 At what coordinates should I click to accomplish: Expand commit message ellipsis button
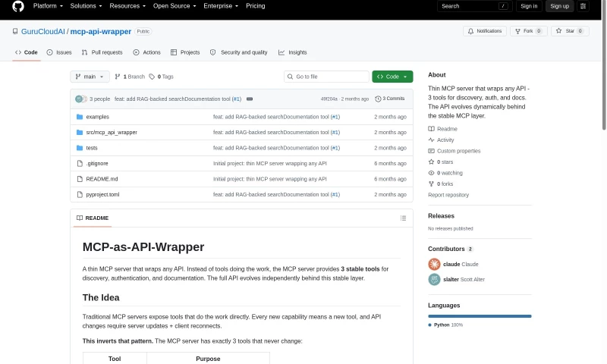tap(250, 99)
